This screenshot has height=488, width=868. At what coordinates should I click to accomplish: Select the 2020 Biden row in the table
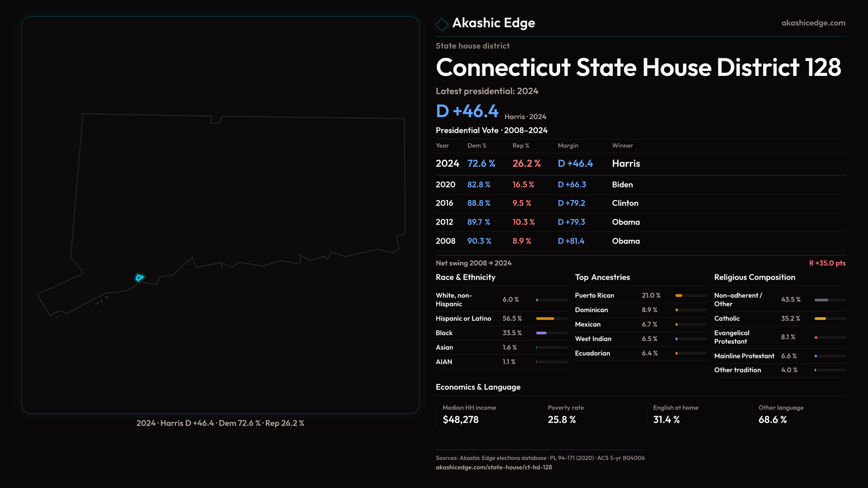pyautogui.click(x=538, y=184)
